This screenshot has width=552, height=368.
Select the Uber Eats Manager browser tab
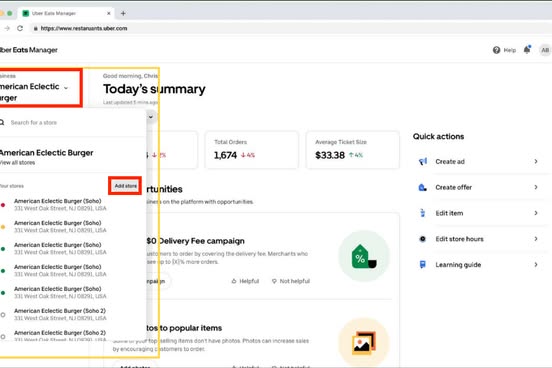[x=66, y=13]
